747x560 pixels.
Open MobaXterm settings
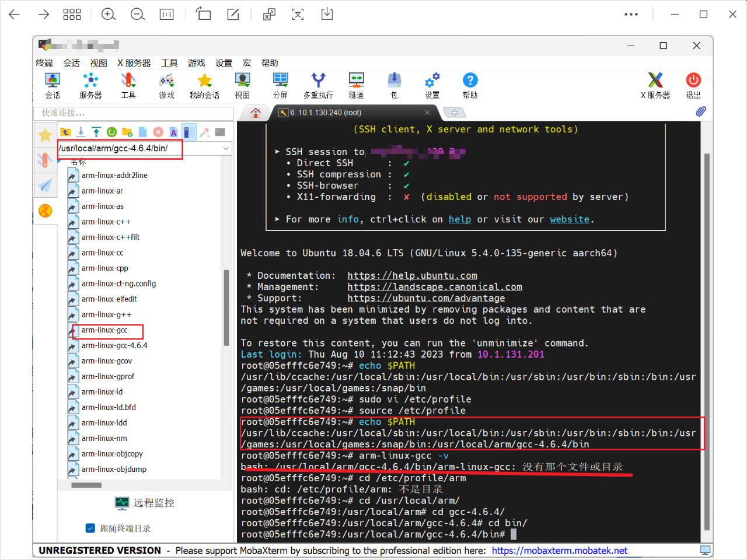[432, 86]
